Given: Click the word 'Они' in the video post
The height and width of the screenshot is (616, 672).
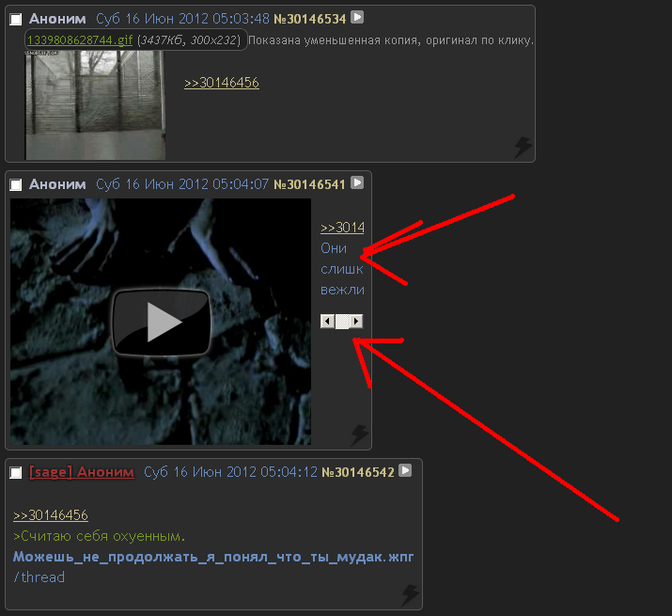Looking at the screenshot, I should click(334, 248).
